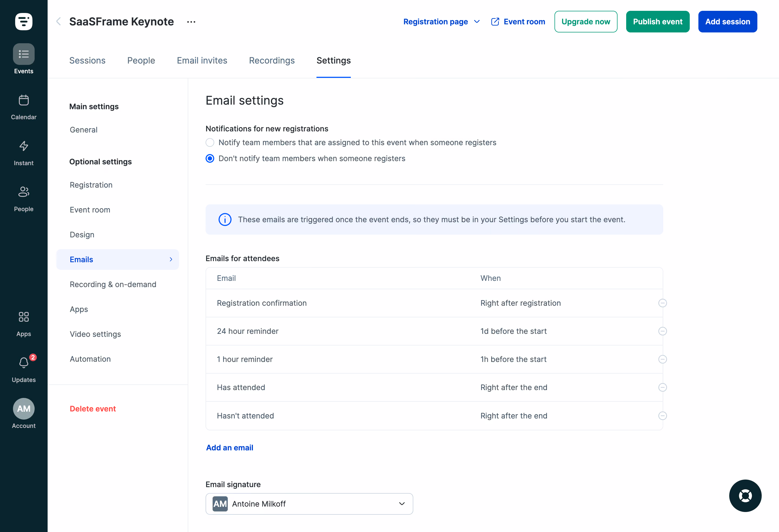The height and width of the screenshot is (532, 779).
Task: Expand the Registration page dropdown
Action: click(441, 21)
